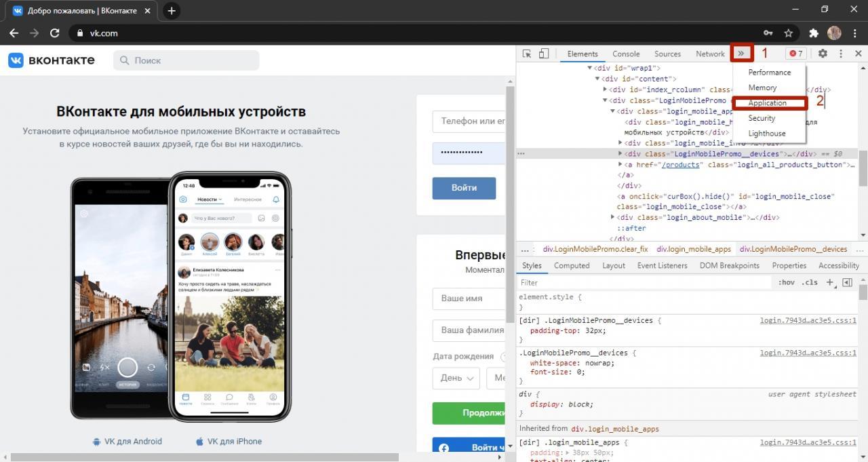The width and height of the screenshot is (868, 462).
Task: Open the Properties tab
Action: (789, 265)
